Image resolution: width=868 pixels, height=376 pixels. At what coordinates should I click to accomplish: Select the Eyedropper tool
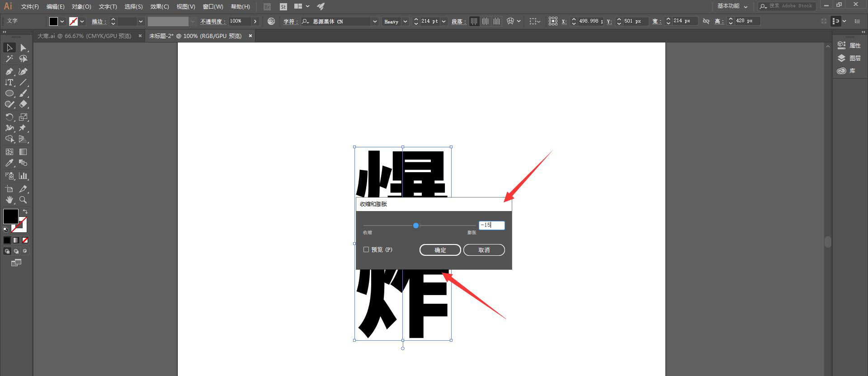pyautogui.click(x=9, y=163)
